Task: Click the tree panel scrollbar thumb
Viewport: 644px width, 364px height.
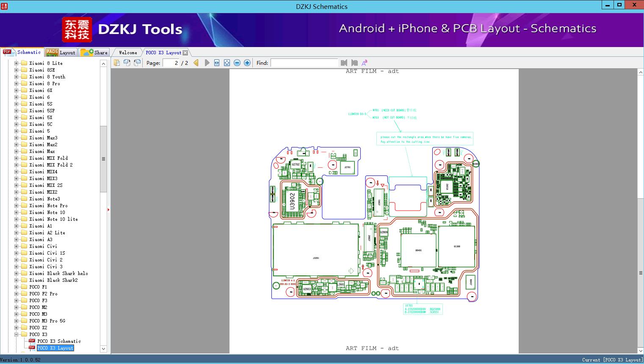Action: tap(103, 159)
